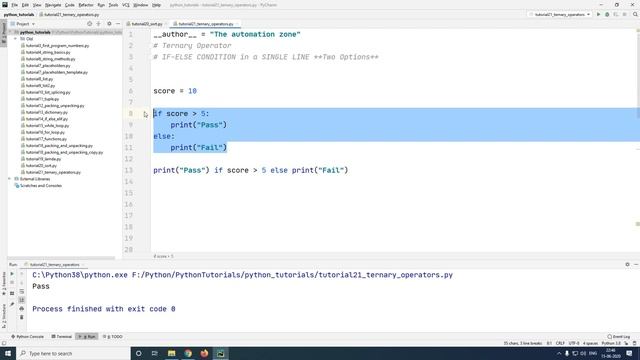Click line 13 ternary print statement
Image resolution: width=640 pixels, height=360 pixels.
[251, 170]
